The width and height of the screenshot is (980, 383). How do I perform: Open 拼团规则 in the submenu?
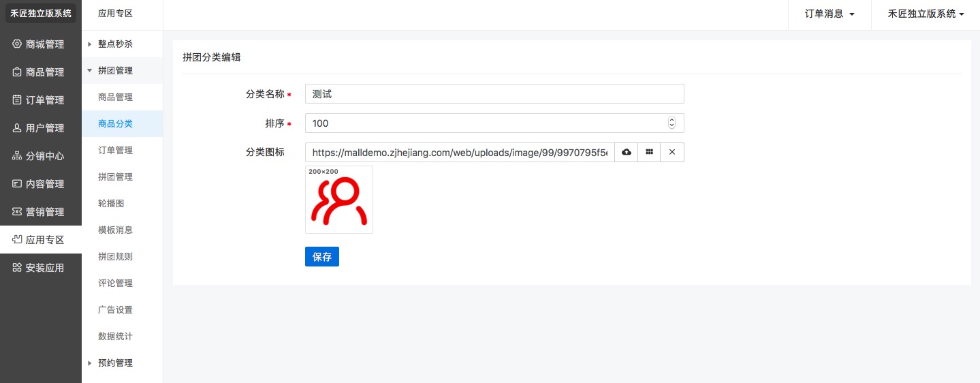[115, 256]
